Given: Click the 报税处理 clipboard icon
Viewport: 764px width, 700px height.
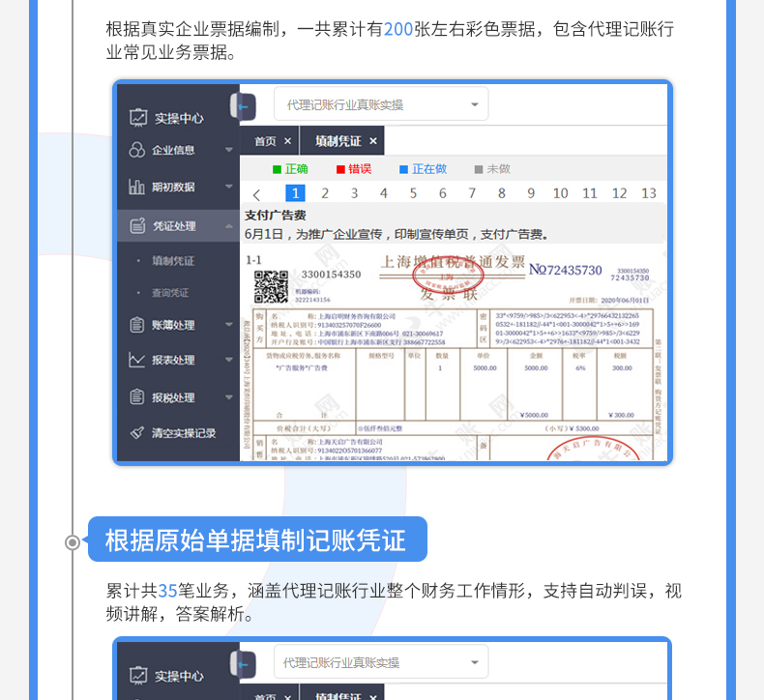Looking at the screenshot, I should 137,397.
